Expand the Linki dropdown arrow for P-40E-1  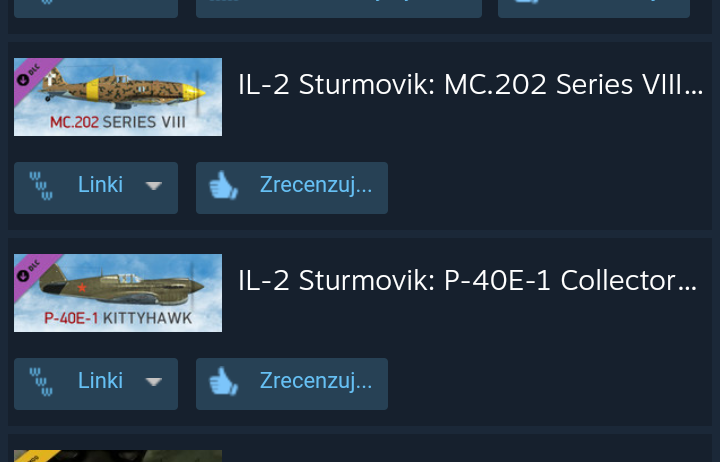153,382
